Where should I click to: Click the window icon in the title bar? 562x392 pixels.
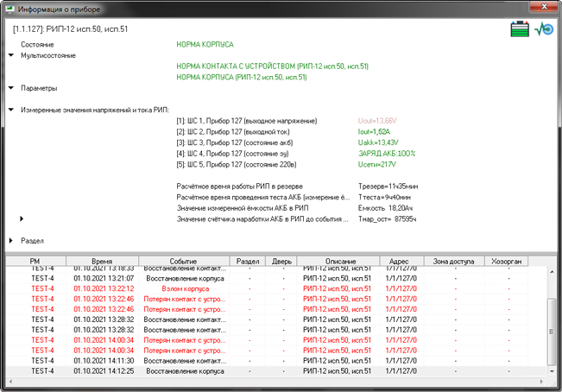(11, 9)
